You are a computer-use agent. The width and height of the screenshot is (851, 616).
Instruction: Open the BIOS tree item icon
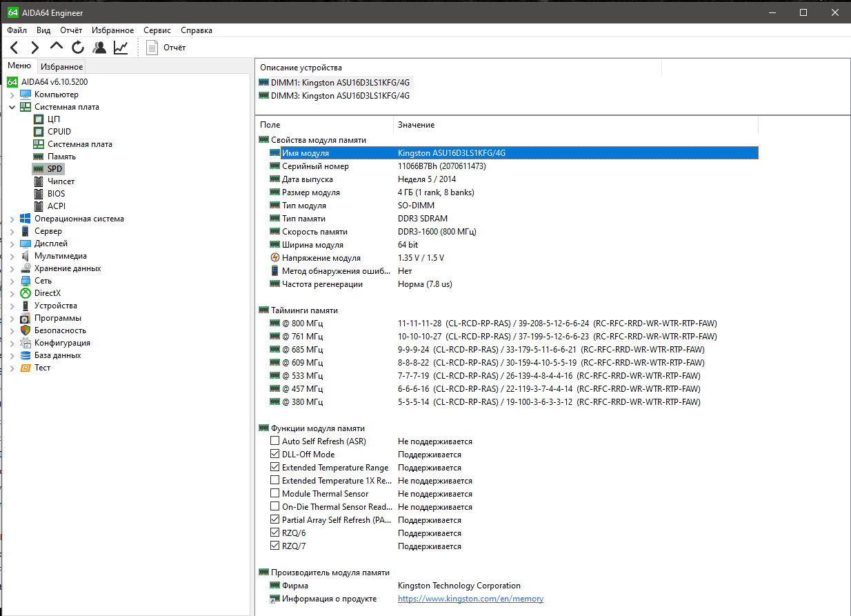[x=39, y=194]
